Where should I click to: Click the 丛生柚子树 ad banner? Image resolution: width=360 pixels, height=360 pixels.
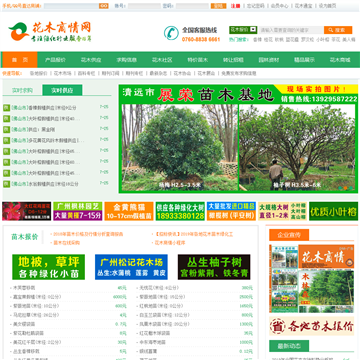click(x=214, y=267)
